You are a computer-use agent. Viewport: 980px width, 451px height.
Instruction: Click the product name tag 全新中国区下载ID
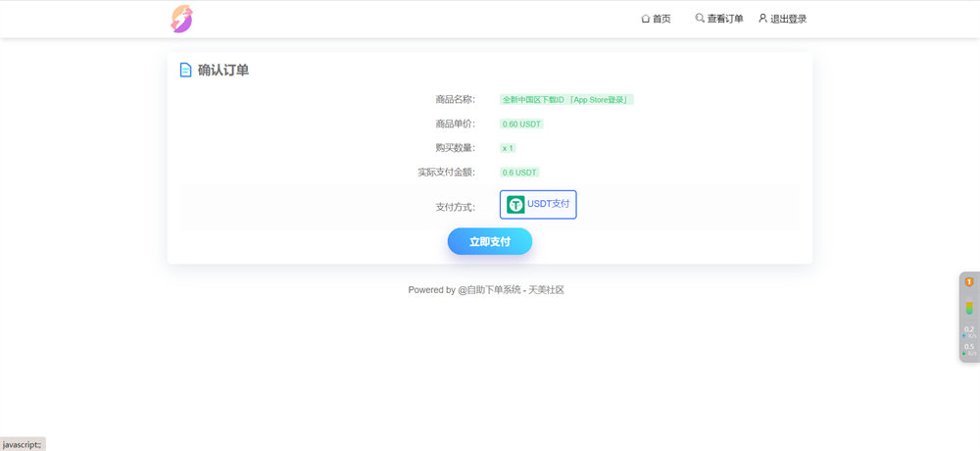pyautogui.click(x=566, y=100)
